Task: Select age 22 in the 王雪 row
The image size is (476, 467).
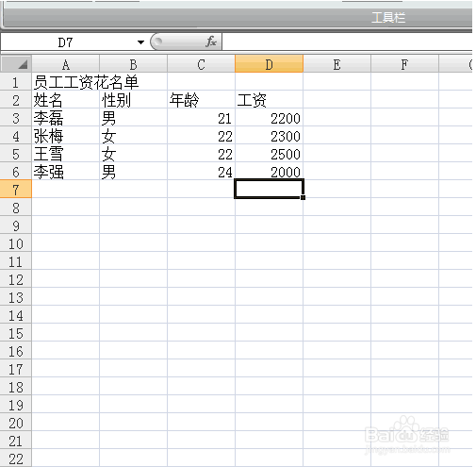Action: [x=202, y=154]
